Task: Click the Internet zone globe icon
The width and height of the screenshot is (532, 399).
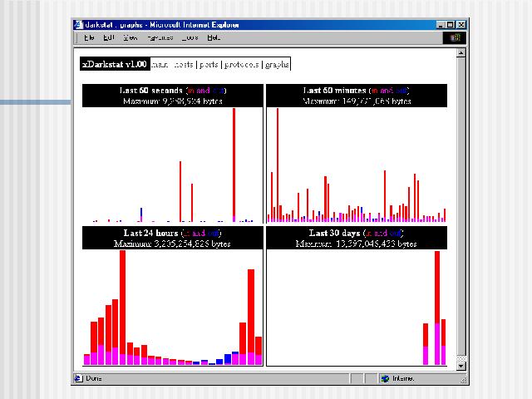Action: (x=385, y=378)
